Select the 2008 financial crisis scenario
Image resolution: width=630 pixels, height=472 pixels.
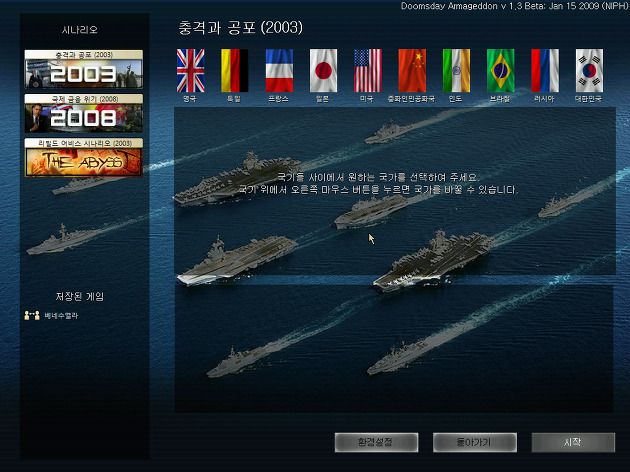pyautogui.click(x=84, y=113)
